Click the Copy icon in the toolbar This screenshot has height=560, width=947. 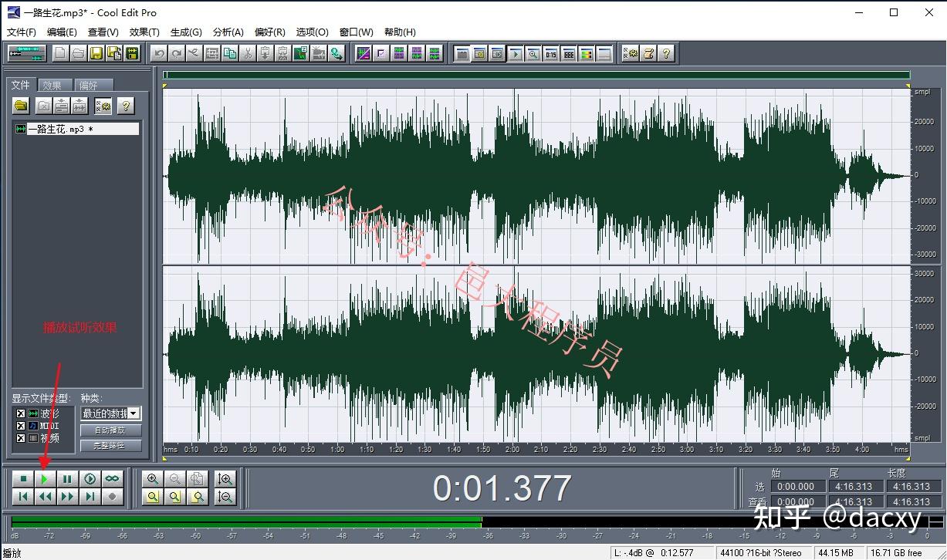tap(230, 53)
